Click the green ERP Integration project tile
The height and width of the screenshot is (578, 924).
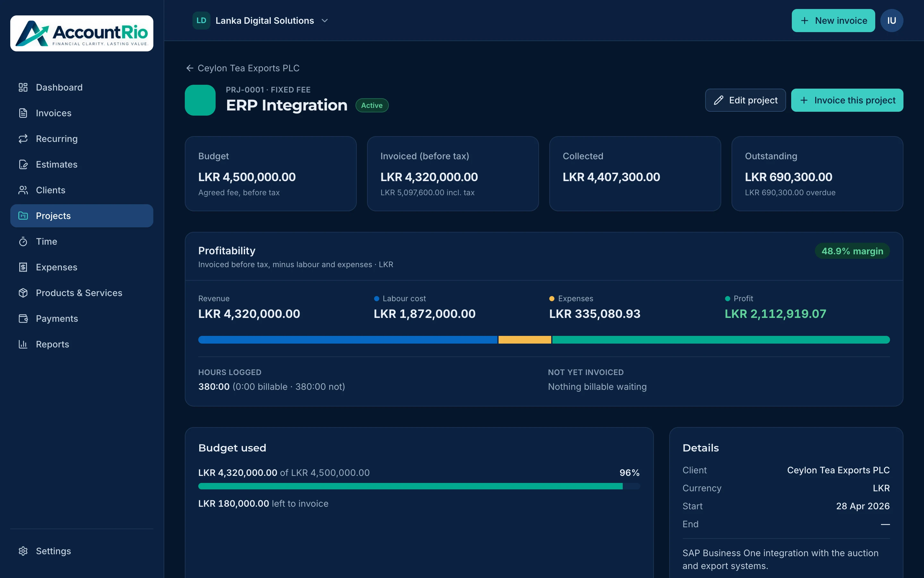click(x=200, y=100)
